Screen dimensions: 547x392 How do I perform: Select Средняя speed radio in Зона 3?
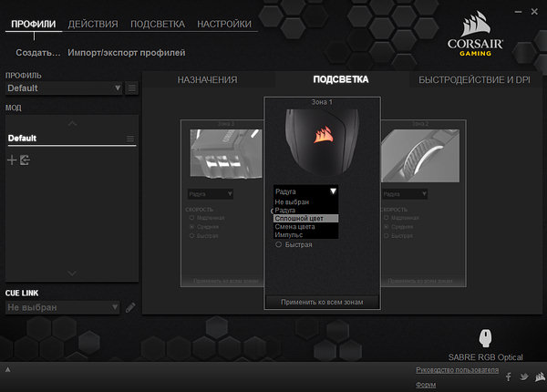191,226
